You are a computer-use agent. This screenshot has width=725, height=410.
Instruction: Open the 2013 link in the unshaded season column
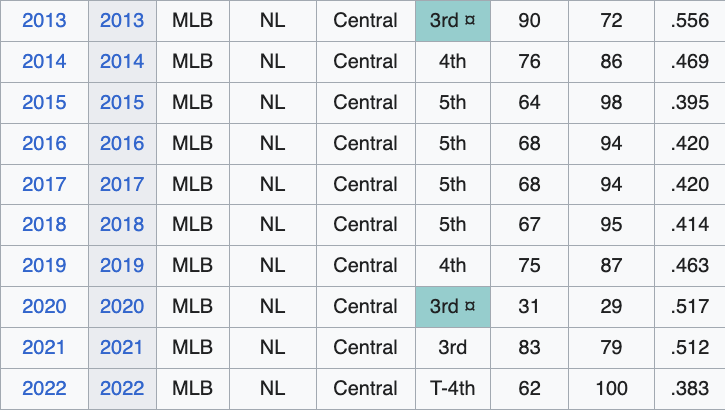tap(44, 21)
